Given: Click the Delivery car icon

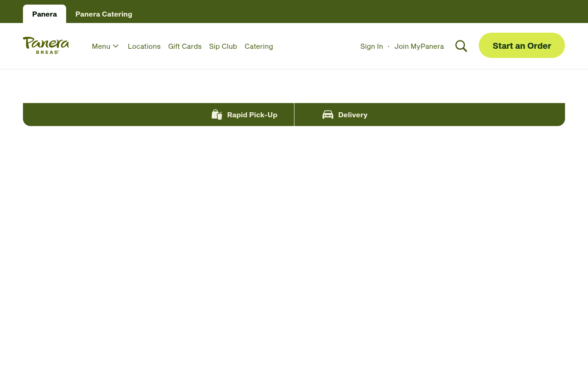Looking at the screenshot, I should point(328,115).
